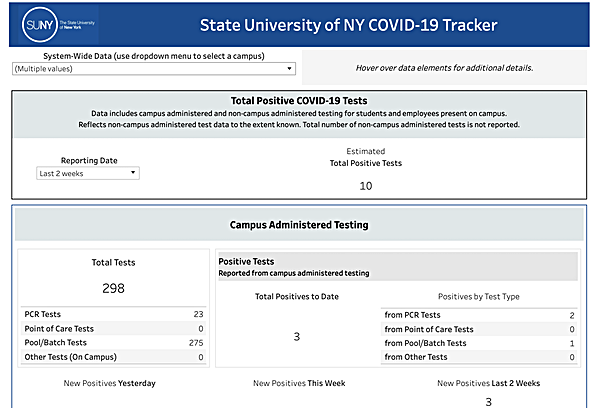Open the campus selection dropdown
This screenshot has width=600, height=408.
(x=150, y=68)
